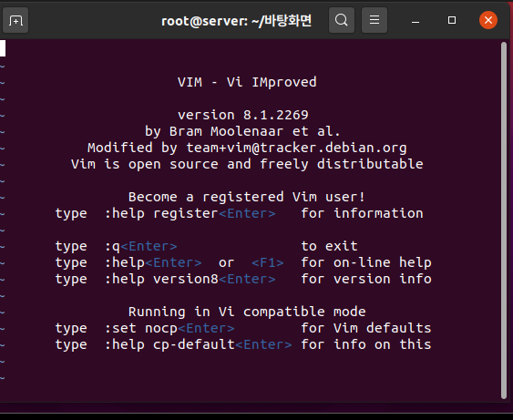Click 'for info on this' text

pos(366,344)
